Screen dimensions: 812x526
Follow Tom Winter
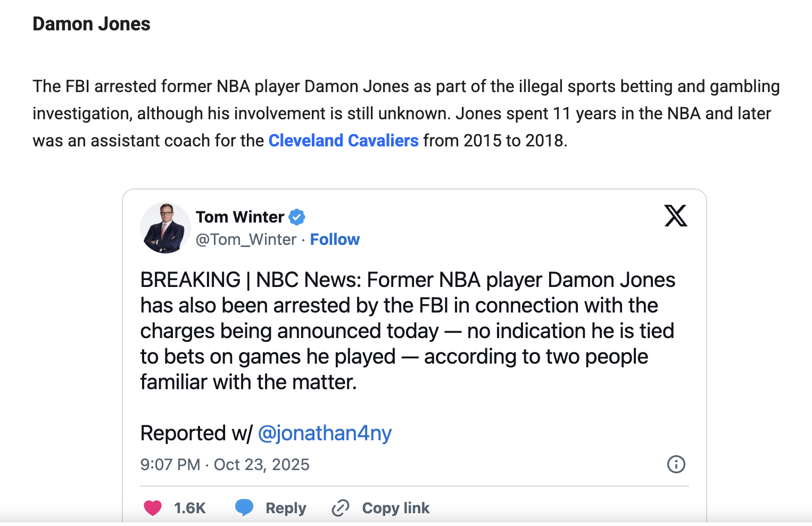click(335, 240)
